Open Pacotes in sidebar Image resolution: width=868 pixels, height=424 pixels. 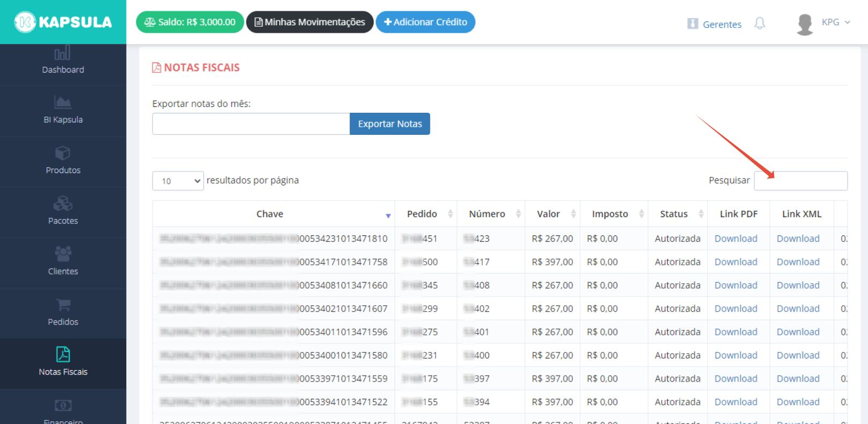63,211
